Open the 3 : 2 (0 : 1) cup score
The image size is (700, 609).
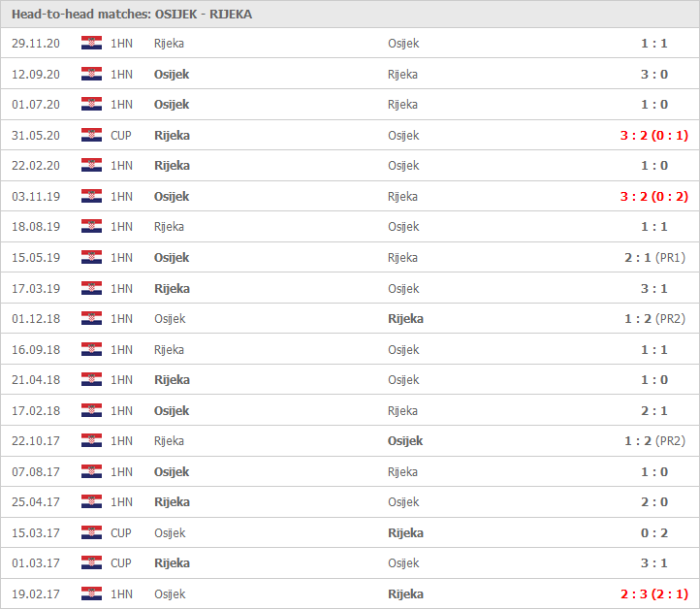point(654,135)
